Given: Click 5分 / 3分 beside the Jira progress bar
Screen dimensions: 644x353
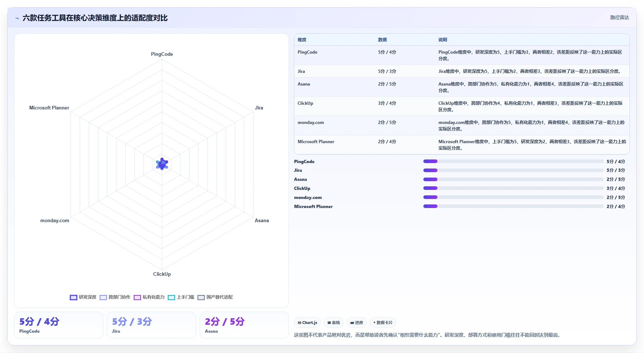Looking at the screenshot, I should click(x=616, y=170).
